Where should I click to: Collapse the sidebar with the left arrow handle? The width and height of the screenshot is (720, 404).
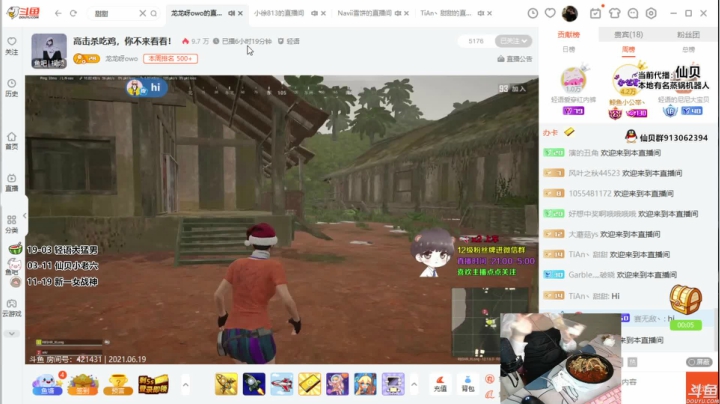tap(24, 215)
